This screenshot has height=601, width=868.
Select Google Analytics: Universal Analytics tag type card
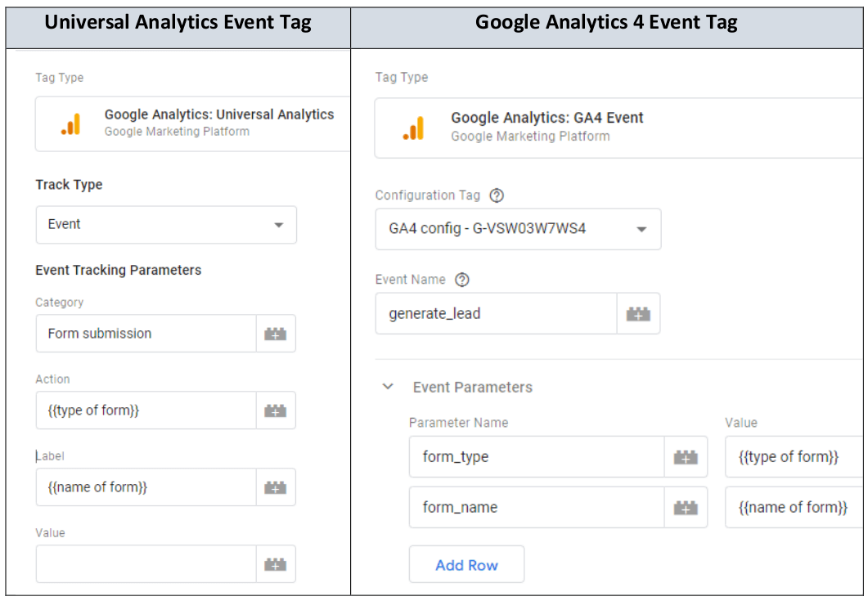[x=192, y=124]
